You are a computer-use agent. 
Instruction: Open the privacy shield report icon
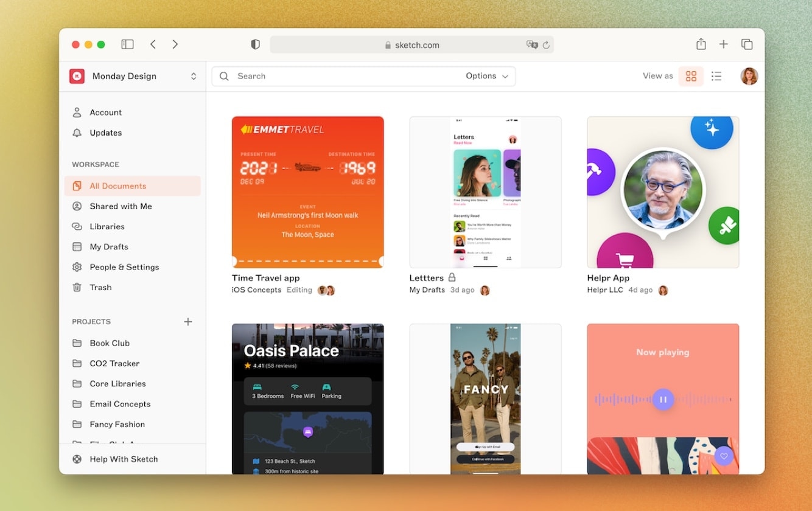click(256, 44)
